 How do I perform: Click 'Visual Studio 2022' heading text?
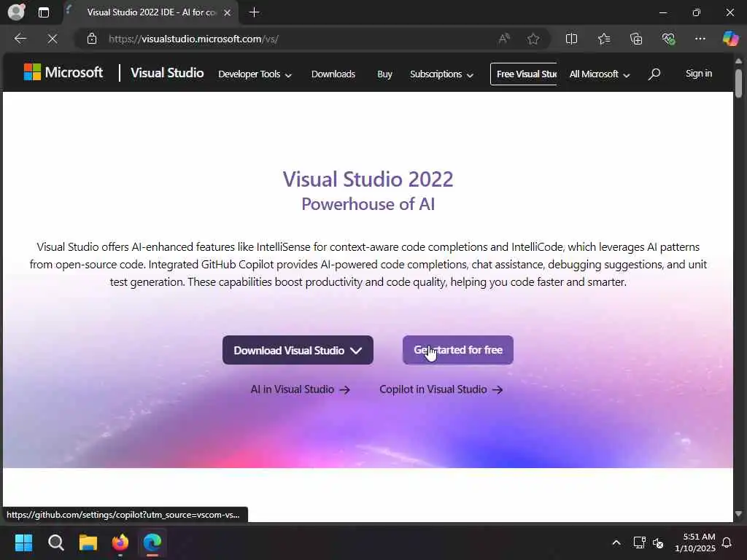point(368,179)
